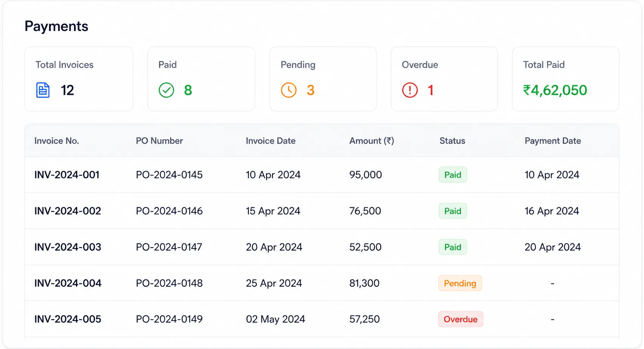644x349 pixels.
Task: Click the Status column header
Action: (452, 141)
